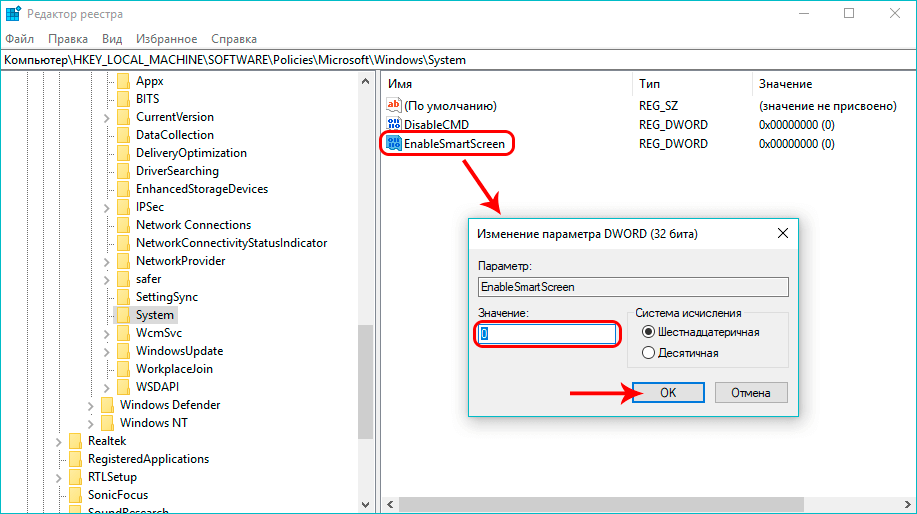The height and width of the screenshot is (514, 917).
Task: Click the Параметр name field
Action: (x=633, y=287)
